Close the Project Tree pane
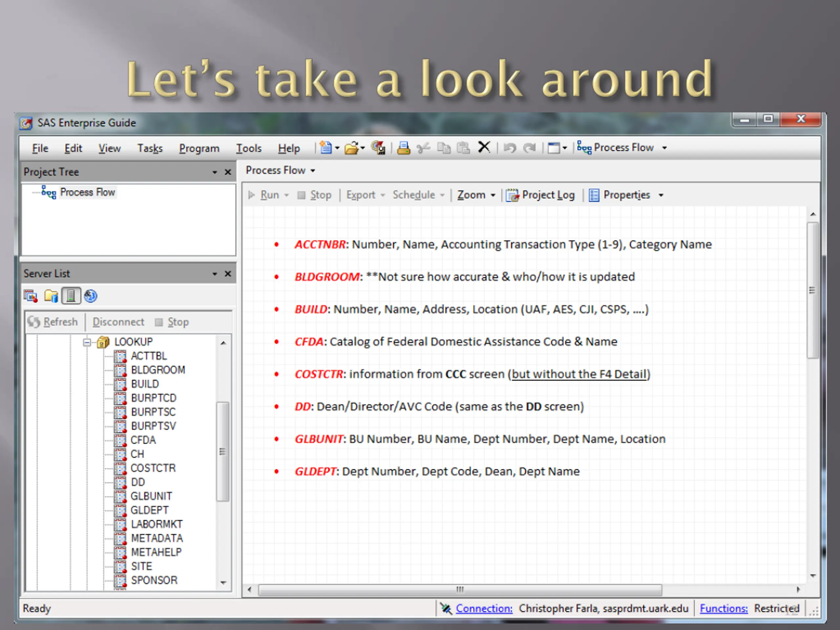The width and height of the screenshot is (840, 630). click(x=228, y=172)
